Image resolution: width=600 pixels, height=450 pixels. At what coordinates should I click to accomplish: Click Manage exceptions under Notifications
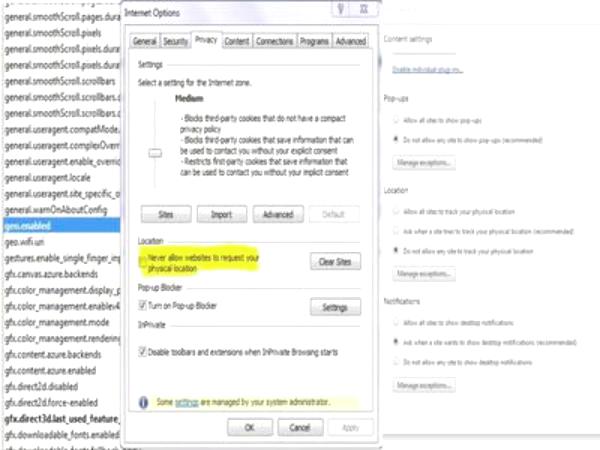pos(424,385)
